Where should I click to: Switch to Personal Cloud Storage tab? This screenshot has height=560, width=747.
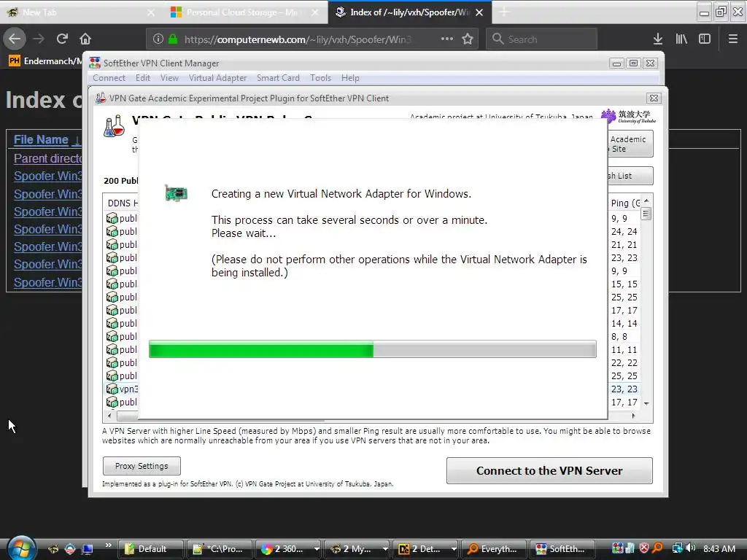(x=245, y=12)
